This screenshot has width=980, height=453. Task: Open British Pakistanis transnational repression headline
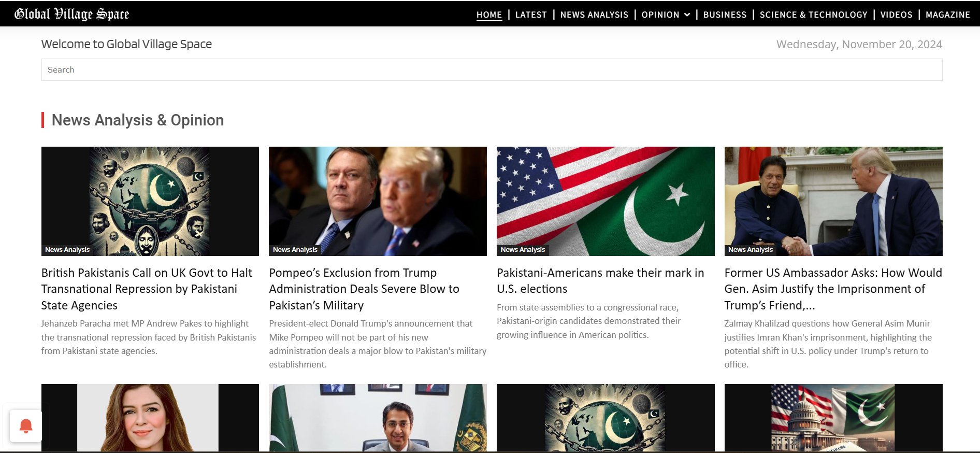pyautogui.click(x=147, y=289)
